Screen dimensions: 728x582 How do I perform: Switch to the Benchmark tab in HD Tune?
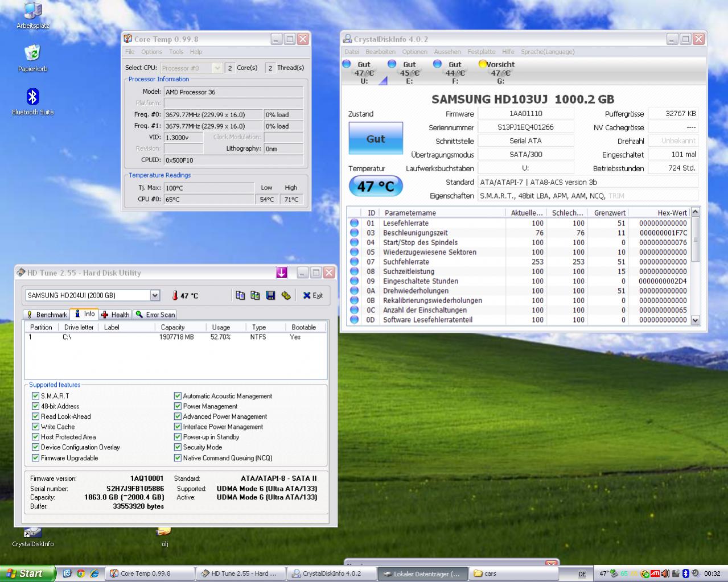47,315
